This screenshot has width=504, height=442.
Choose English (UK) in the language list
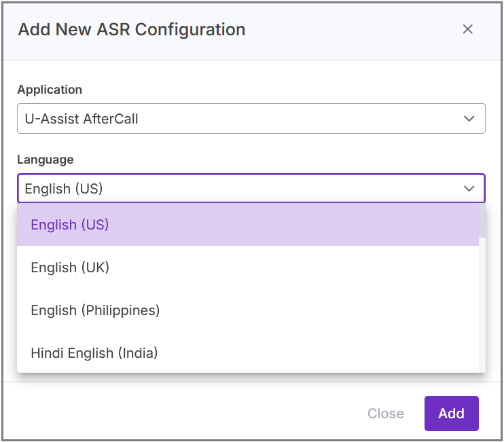248,268
